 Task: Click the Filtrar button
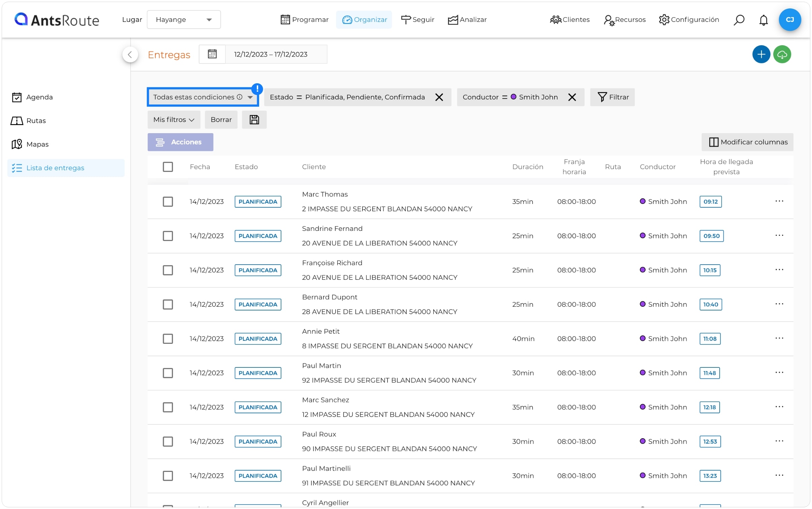pos(612,97)
